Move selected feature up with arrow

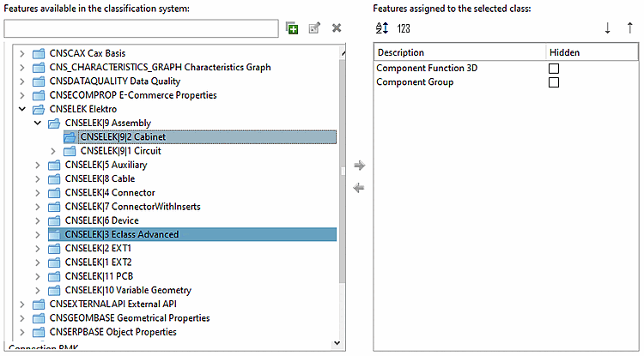630,28
